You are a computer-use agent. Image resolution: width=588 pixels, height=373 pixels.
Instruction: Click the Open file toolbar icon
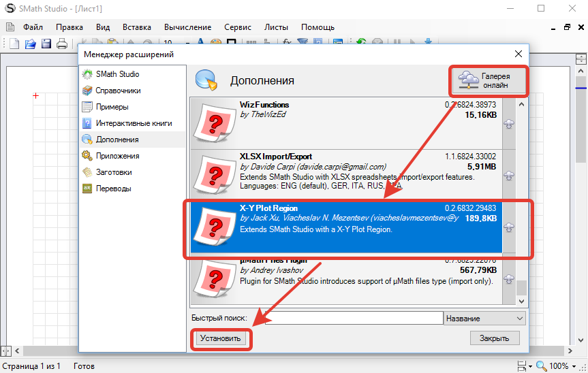[x=30, y=44]
